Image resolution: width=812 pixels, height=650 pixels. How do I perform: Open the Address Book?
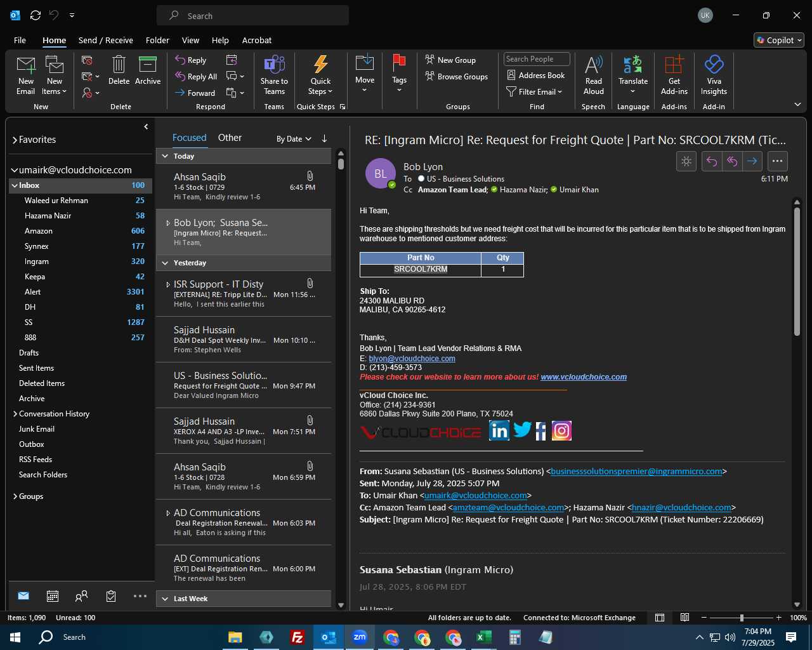(536, 75)
